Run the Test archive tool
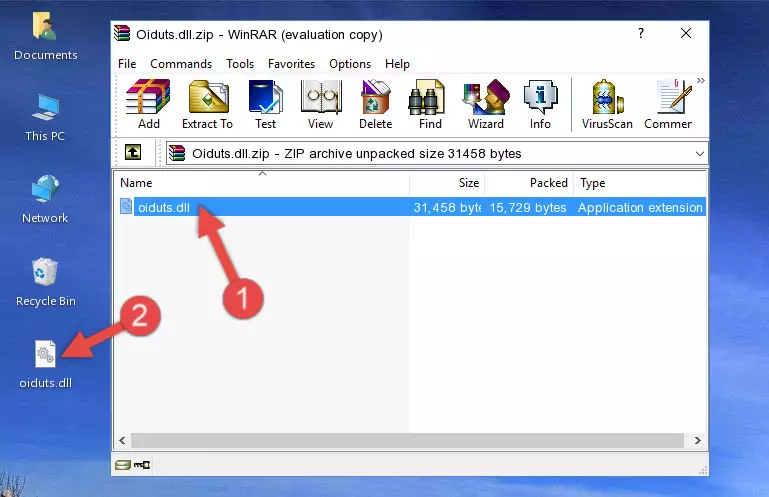The height and width of the screenshot is (497, 769). tap(265, 105)
